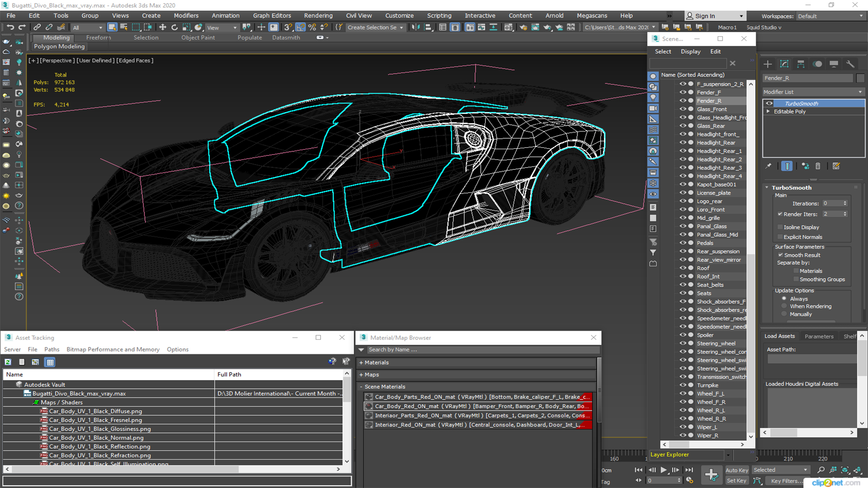The height and width of the screenshot is (488, 868).
Task: Activate the Select Object tool
Action: [x=112, y=28]
